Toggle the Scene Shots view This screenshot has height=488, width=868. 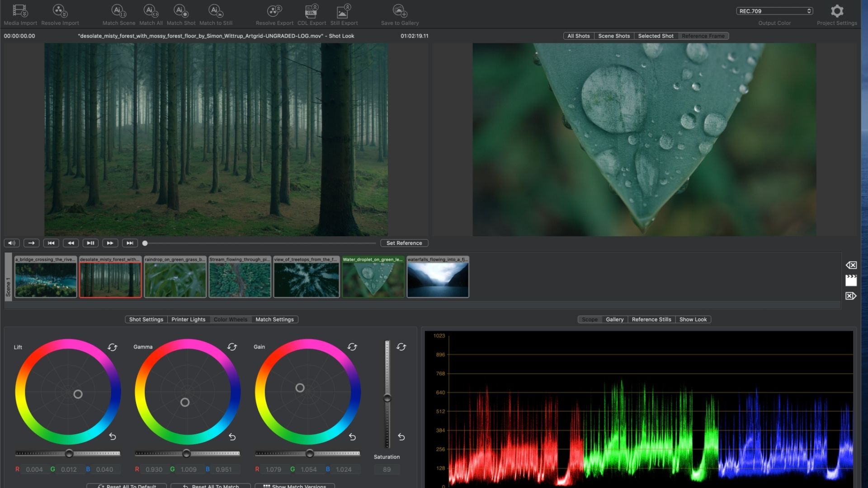tap(613, 36)
